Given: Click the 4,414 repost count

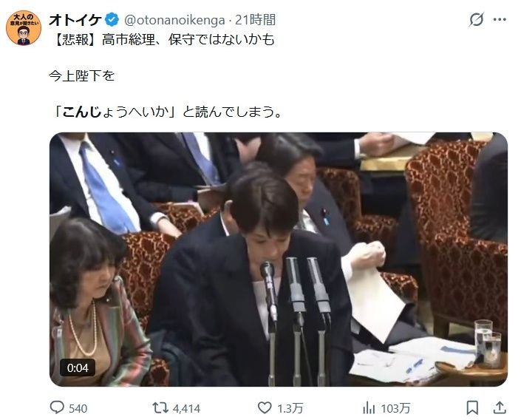Looking at the screenshot, I should [x=187, y=408].
